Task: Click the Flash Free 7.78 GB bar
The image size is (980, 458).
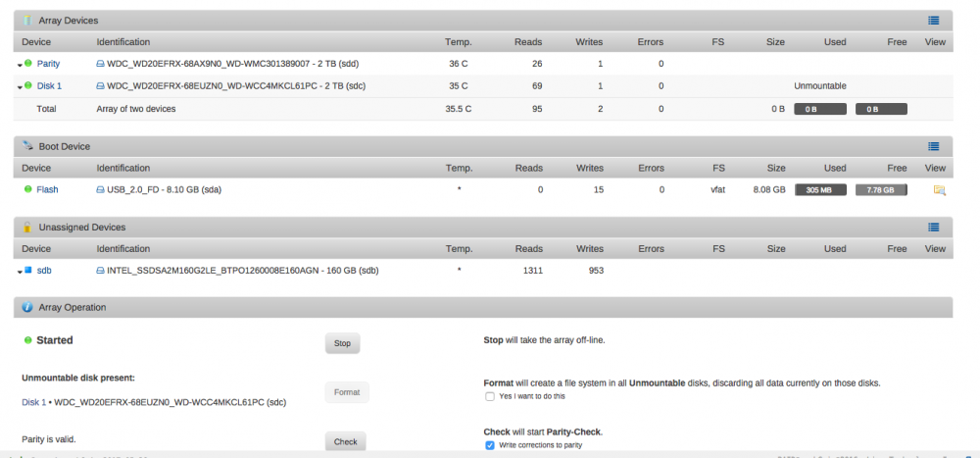Action: 881,190
